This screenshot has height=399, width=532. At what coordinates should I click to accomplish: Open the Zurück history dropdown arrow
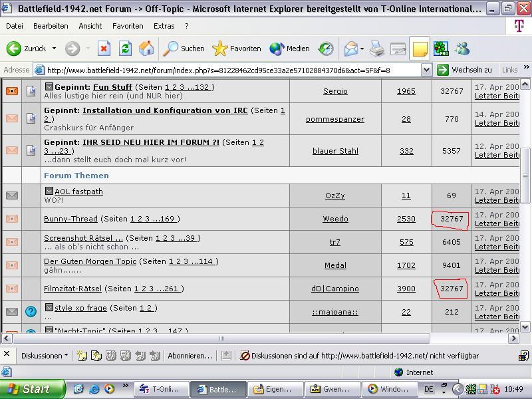(x=55, y=49)
